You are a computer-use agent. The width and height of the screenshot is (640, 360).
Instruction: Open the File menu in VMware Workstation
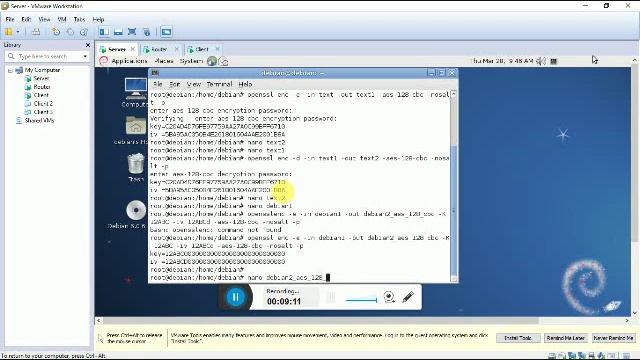pos(10,19)
